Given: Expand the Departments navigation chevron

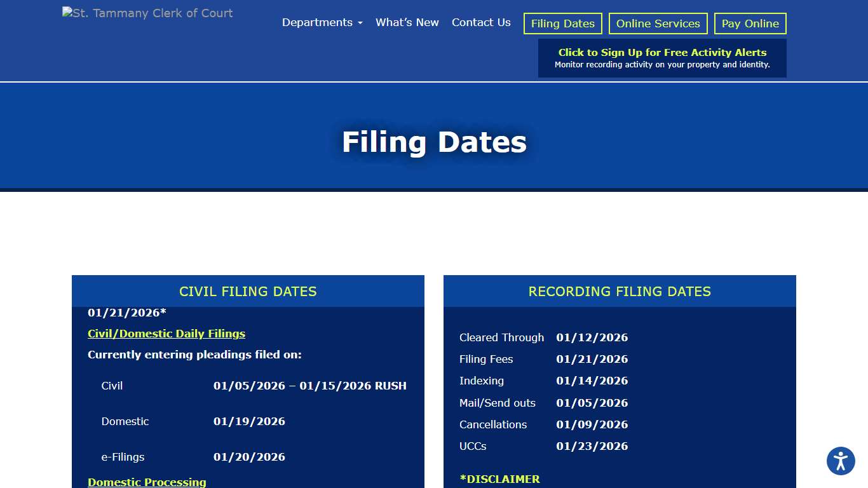Looking at the screenshot, I should [x=360, y=23].
